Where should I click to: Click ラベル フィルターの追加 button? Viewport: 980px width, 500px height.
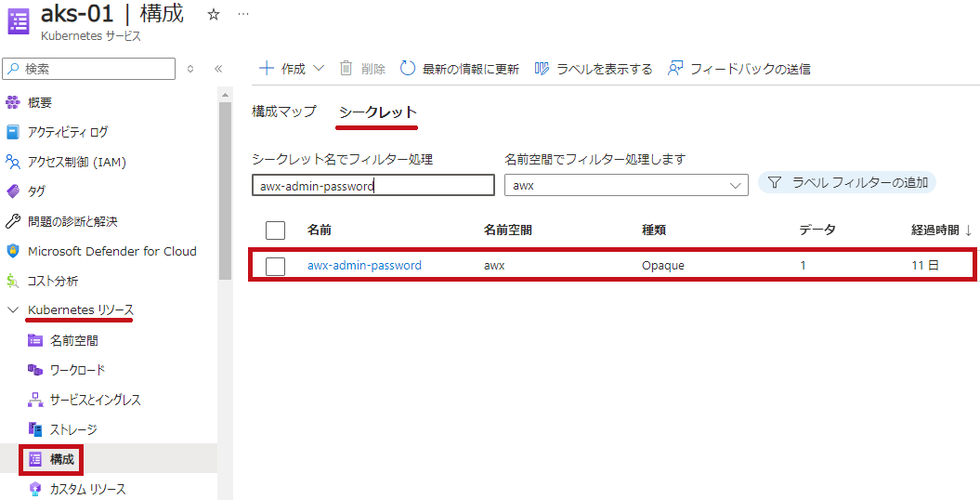point(847,182)
